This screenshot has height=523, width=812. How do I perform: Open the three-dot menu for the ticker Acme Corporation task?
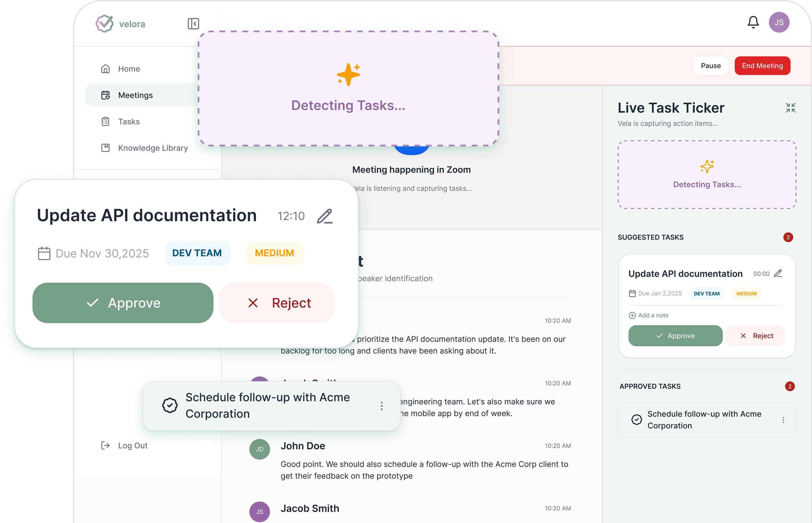click(x=783, y=420)
